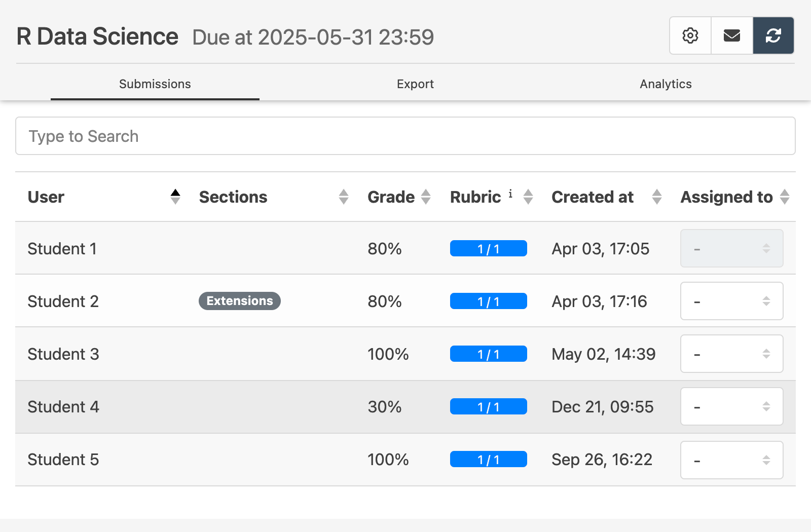811x532 pixels.
Task: Open Student 4's submission row
Action: [63, 407]
